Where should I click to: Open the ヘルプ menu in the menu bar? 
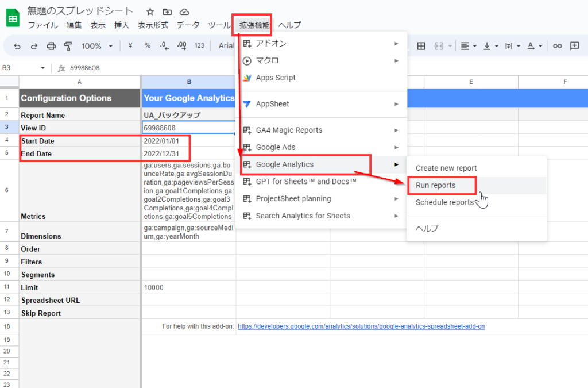289,25
